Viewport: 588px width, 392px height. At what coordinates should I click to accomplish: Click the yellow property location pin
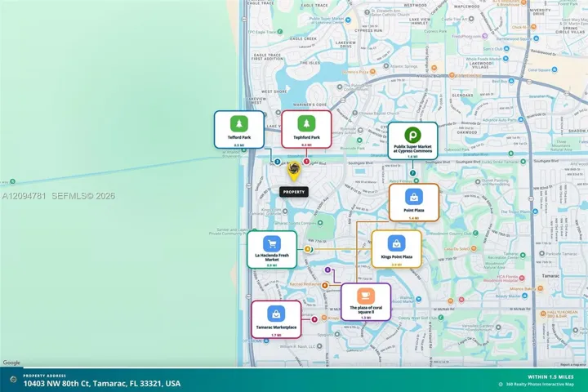click(294, 171)
